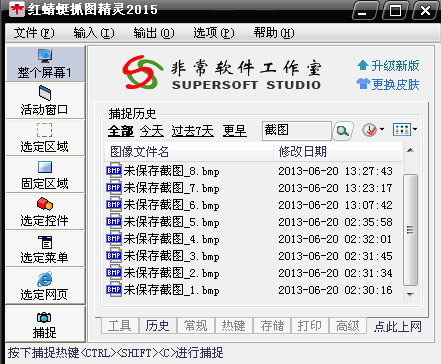Switch to 固定区域 capture mode

45,175
